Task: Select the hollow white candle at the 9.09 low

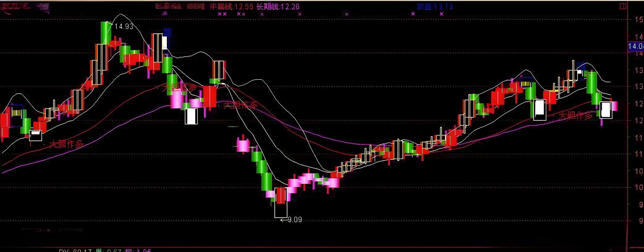Action: (x=281, y=202)
